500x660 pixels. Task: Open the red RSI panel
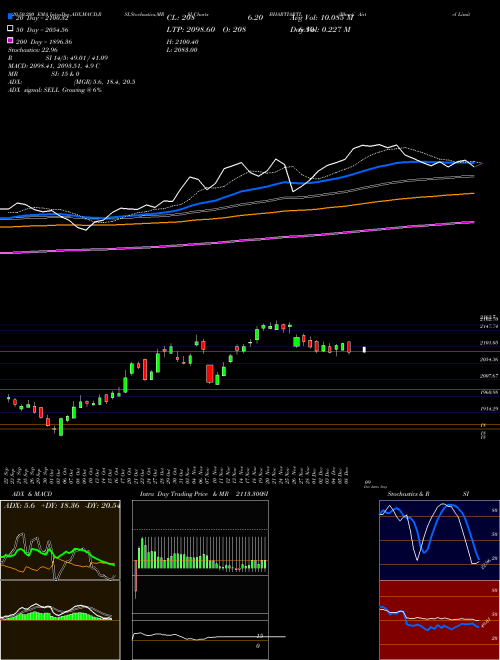(439, 620)
